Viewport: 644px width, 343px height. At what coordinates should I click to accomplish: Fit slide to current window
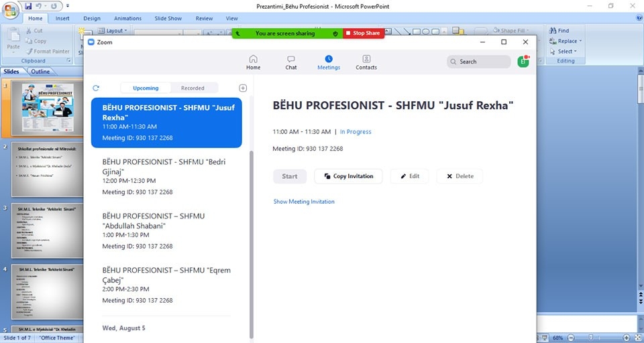click(x=637, y=338)
